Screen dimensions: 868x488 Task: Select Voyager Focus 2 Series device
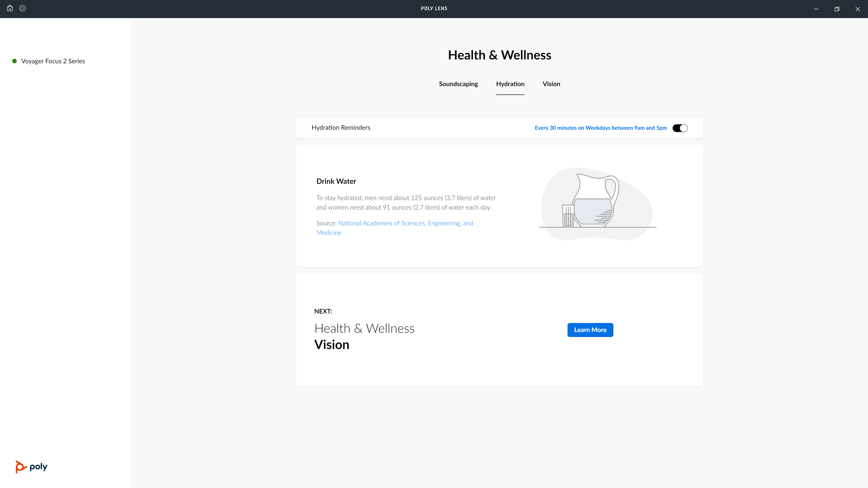pos(53,61)
